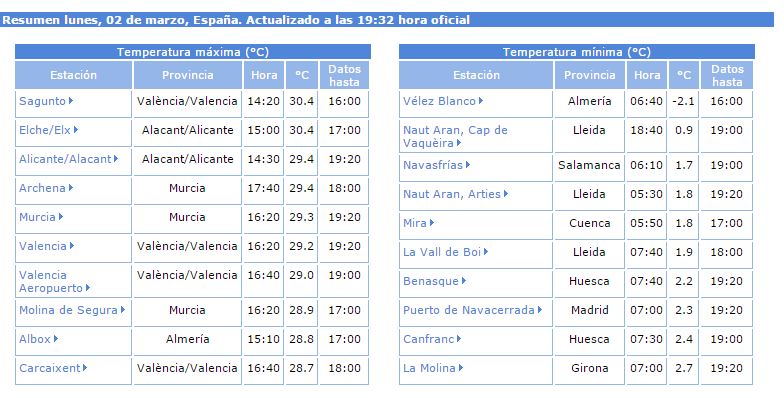This screenshot has height=398, width=784.
Task: Open the Sagunto station link
Action: pyautogui.click(x=42, y=101)
